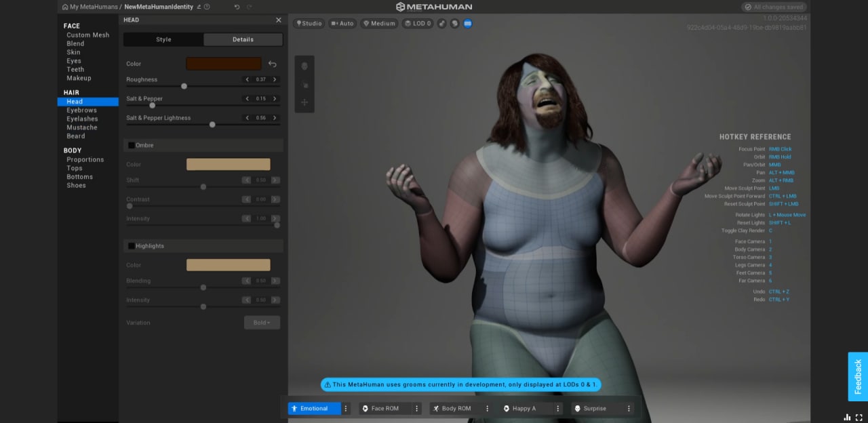This screenshot has height=423, width=868.
Task: Open the Studio lighting dropdown
Action: click(x=309, y=23)
